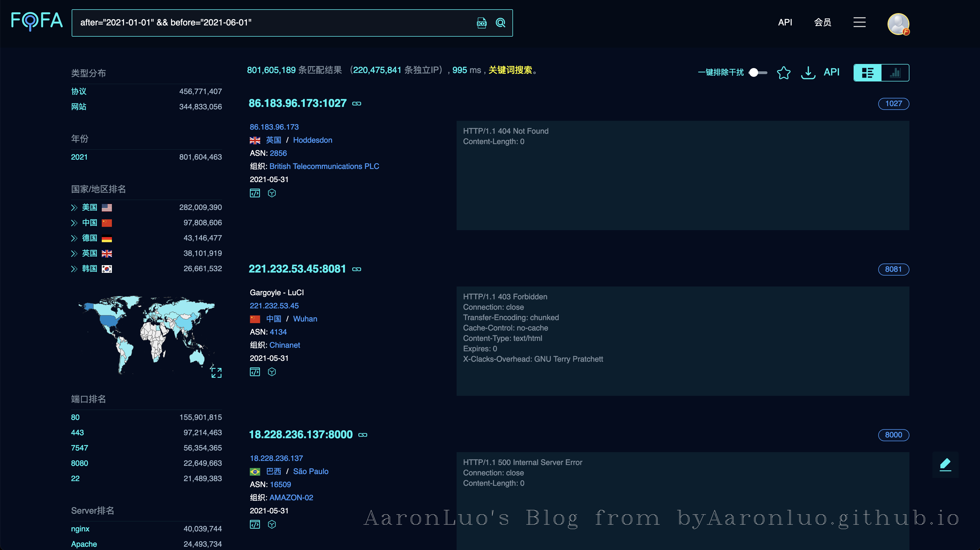Click into the search query input field
This screenshot has height=550, width=980.
pyautogui.click(x=266, y=23)
